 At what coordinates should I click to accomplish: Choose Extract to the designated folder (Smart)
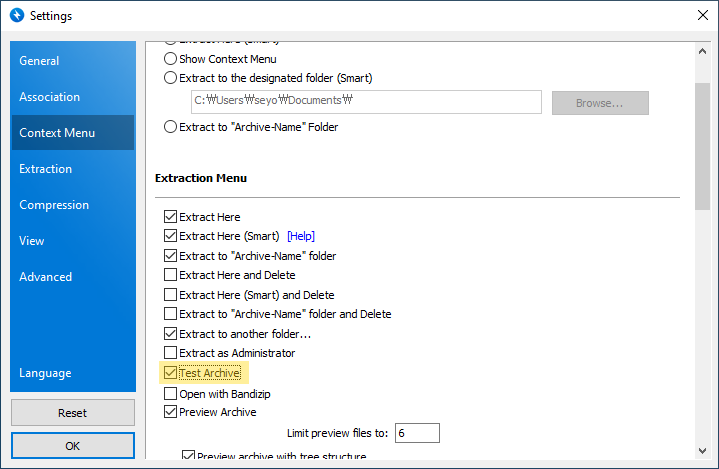(x=170, y=78)
